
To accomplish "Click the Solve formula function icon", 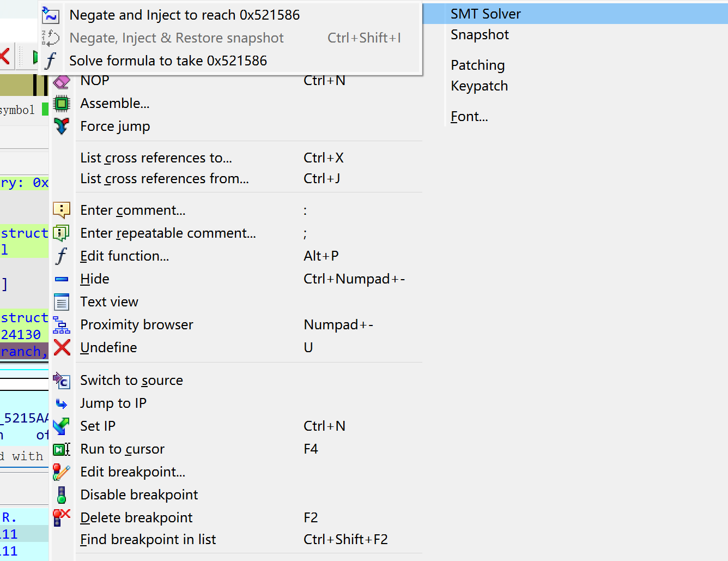I will (51, 61).
